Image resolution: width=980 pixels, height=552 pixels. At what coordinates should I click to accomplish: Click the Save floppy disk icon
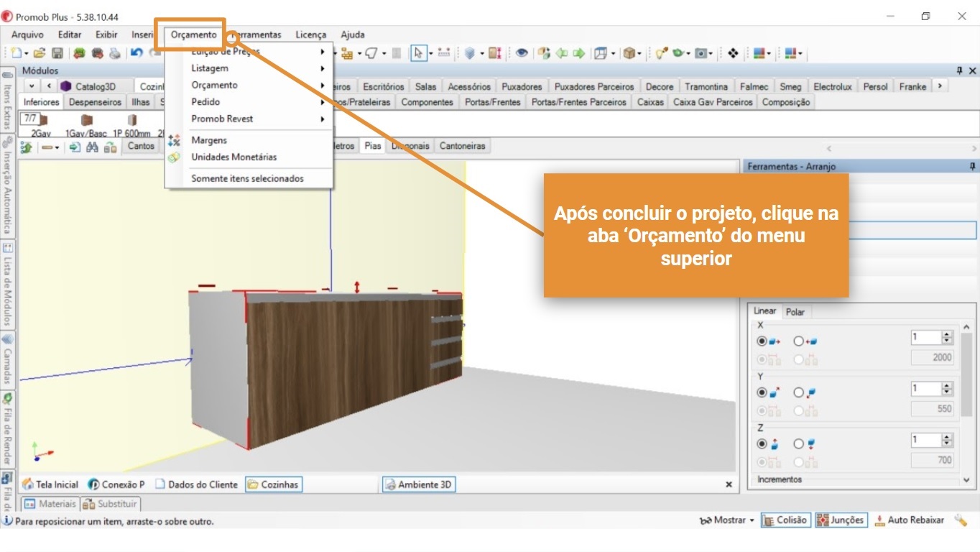(57, 53)
